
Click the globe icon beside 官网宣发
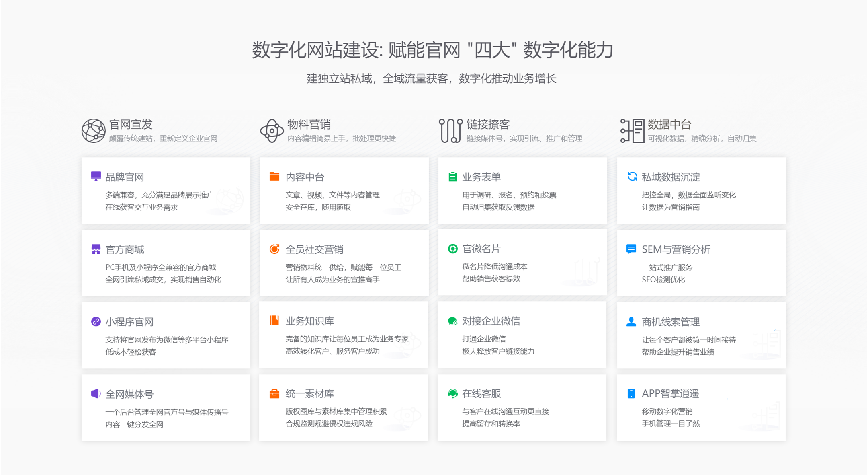coord(93,131)
